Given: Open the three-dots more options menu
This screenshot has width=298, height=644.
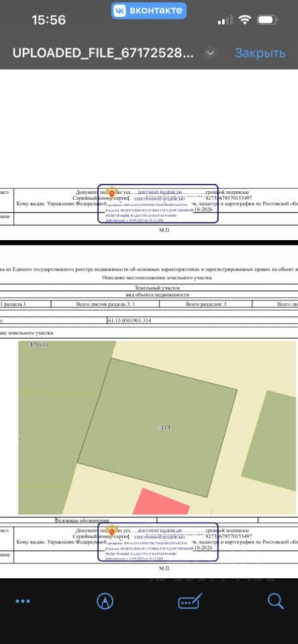Looking at the screenshot, I should [23, 601].
